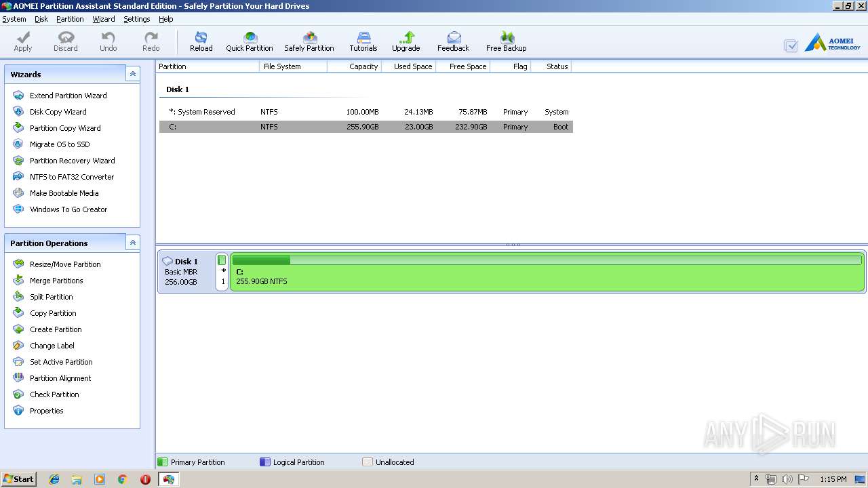Screen dimensions: 868x488
Task: Launch Internet Explorer from the taskbar
Action: tap(54, 479)
